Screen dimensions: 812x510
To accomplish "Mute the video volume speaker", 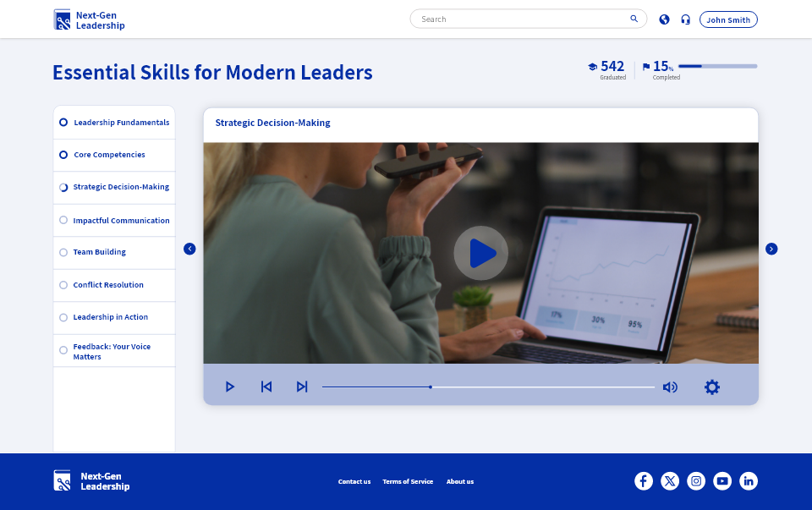I will [x=670, y=387].
